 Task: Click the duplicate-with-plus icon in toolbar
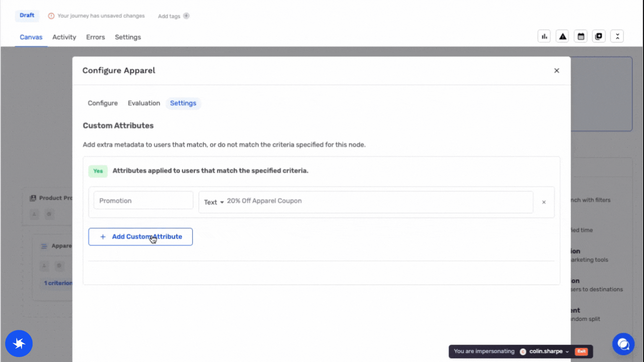599,36
